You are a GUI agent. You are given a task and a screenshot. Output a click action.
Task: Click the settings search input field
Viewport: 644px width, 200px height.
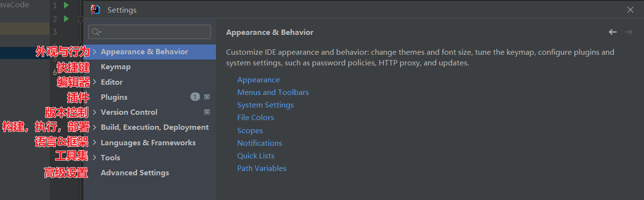click(x=150, y=32)
